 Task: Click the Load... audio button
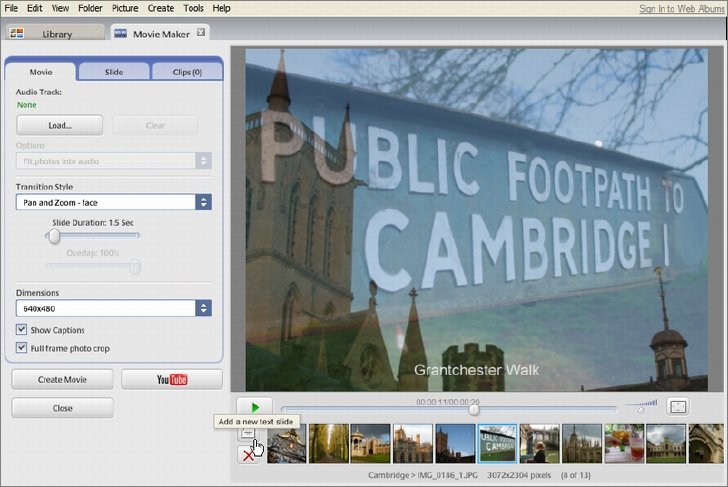pyautogui.click(x=59, y=125)
